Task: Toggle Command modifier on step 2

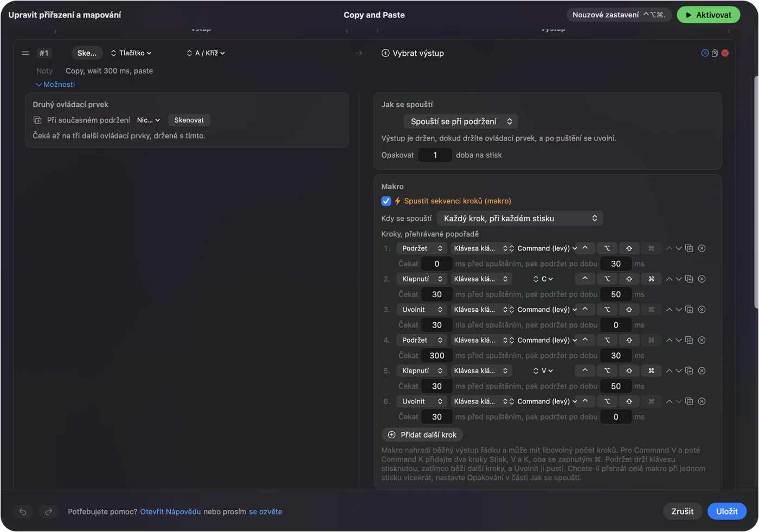Action: 651,279
